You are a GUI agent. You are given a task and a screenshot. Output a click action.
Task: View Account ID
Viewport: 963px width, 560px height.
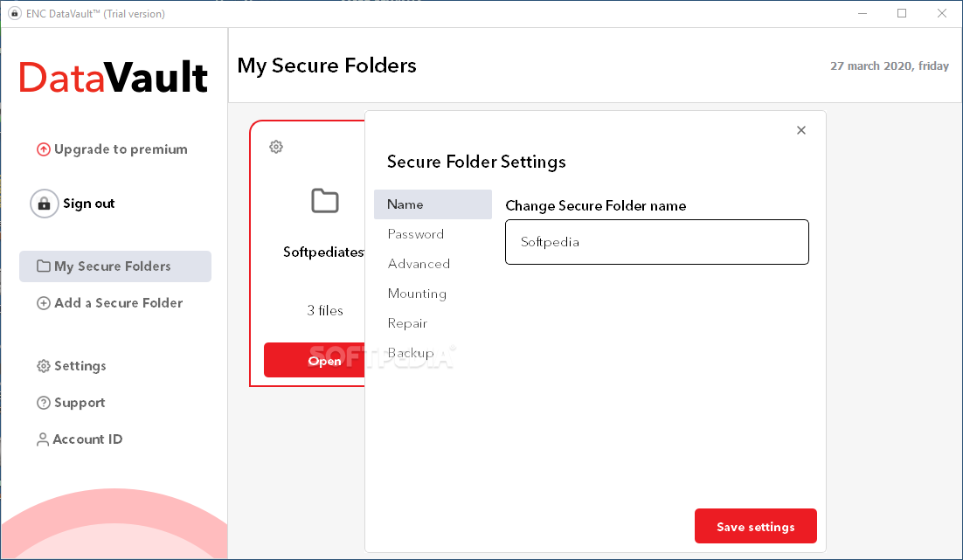click(87, 439)
